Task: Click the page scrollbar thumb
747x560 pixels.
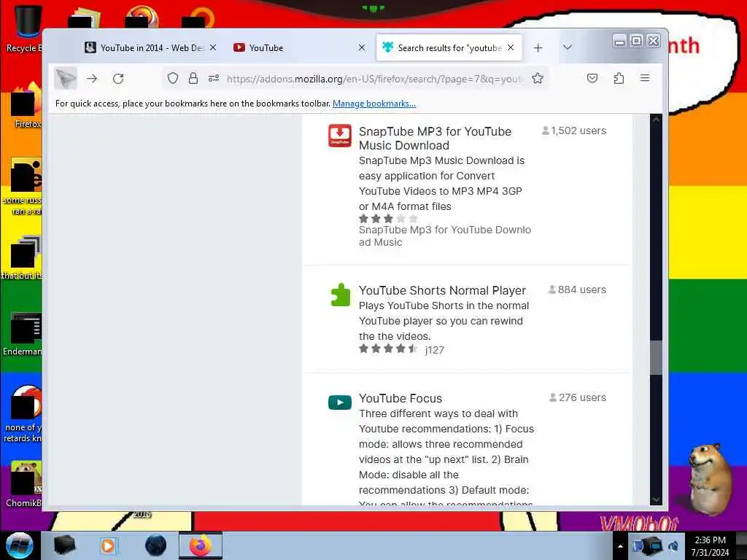Action: pyautogui.click(x=656, y=357)
